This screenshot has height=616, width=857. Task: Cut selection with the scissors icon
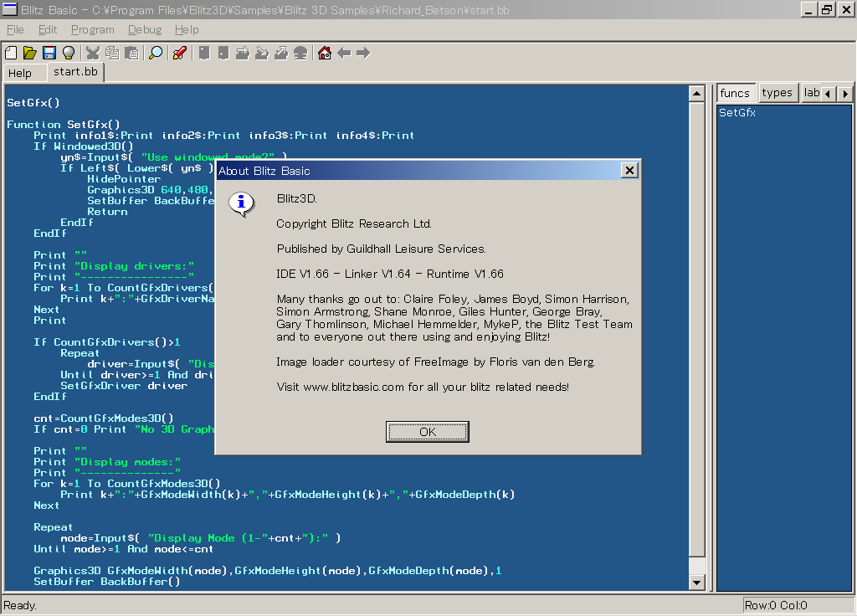pos(93,53)
